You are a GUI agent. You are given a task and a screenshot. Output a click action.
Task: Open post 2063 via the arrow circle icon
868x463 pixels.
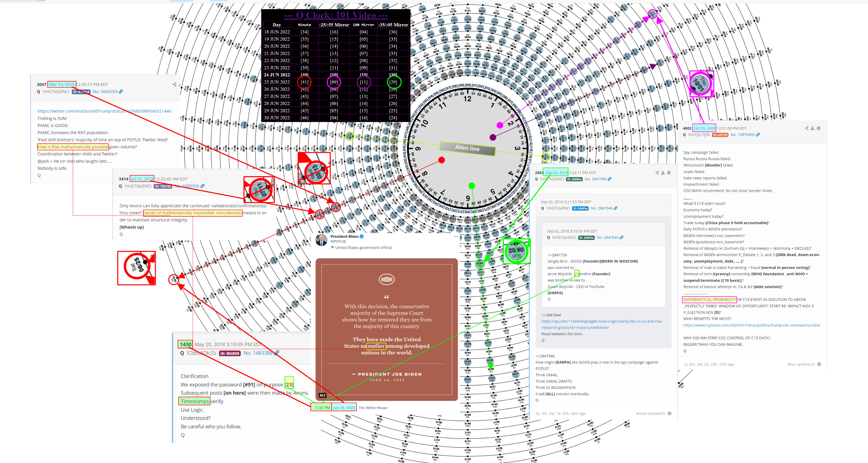[x=669, y=173]
